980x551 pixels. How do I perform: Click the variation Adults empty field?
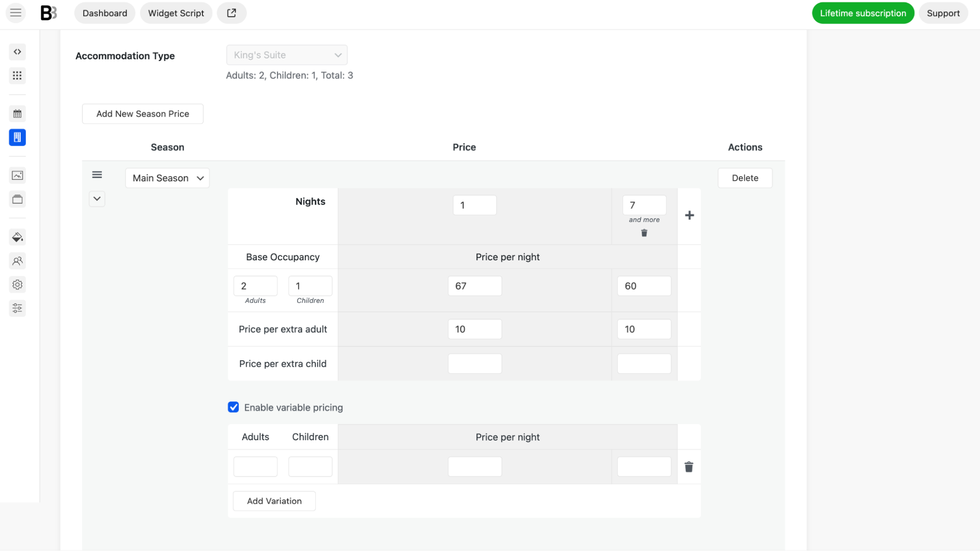pyautogui.click(x=255, y=467)
